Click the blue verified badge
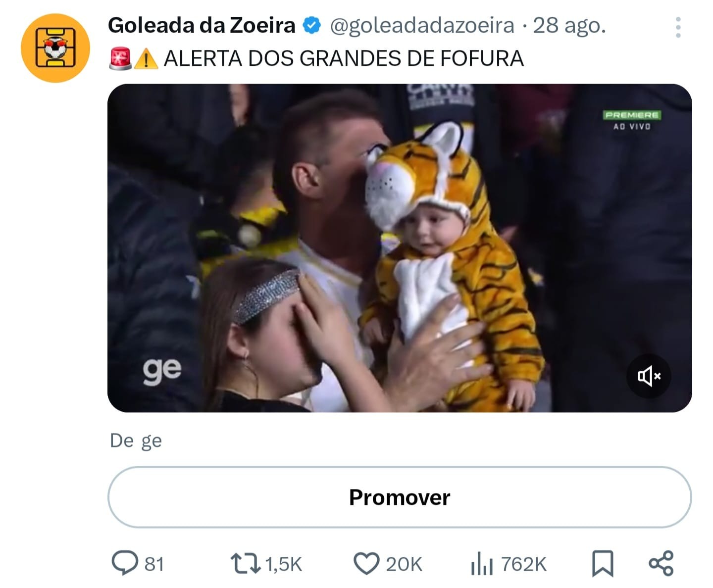The image size is (713, 588). coord(312,26)
